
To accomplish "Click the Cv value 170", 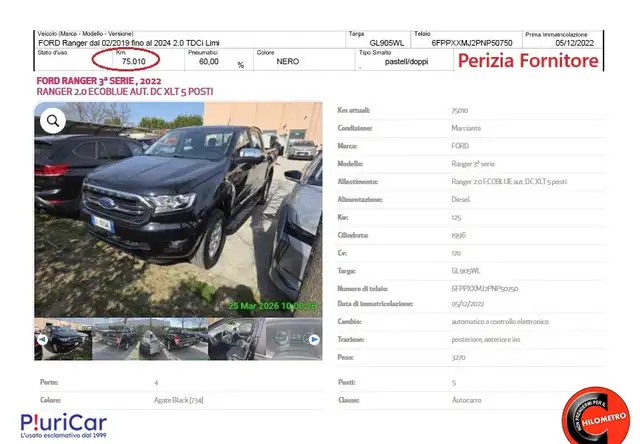I will point(456,253).
